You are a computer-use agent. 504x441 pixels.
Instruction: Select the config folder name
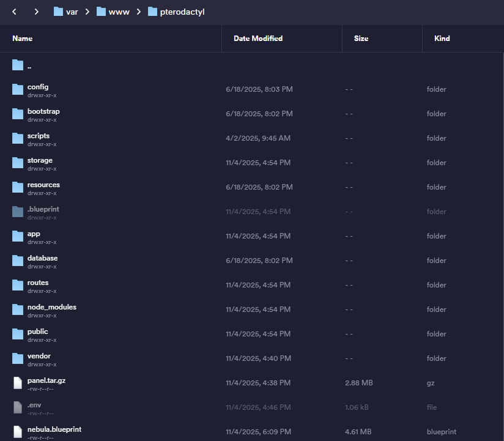pyautogui.click(x=38, y=87)
